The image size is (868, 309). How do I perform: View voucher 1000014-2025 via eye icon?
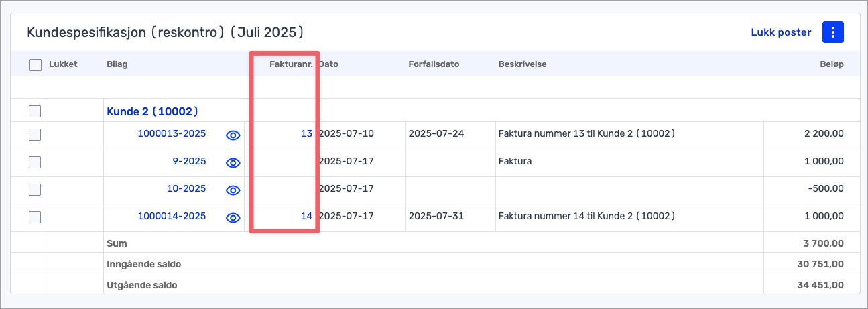pos(233,217)
